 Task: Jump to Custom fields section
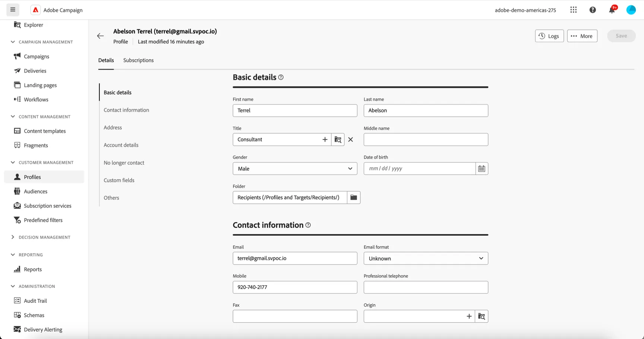(x=119, y=180)
